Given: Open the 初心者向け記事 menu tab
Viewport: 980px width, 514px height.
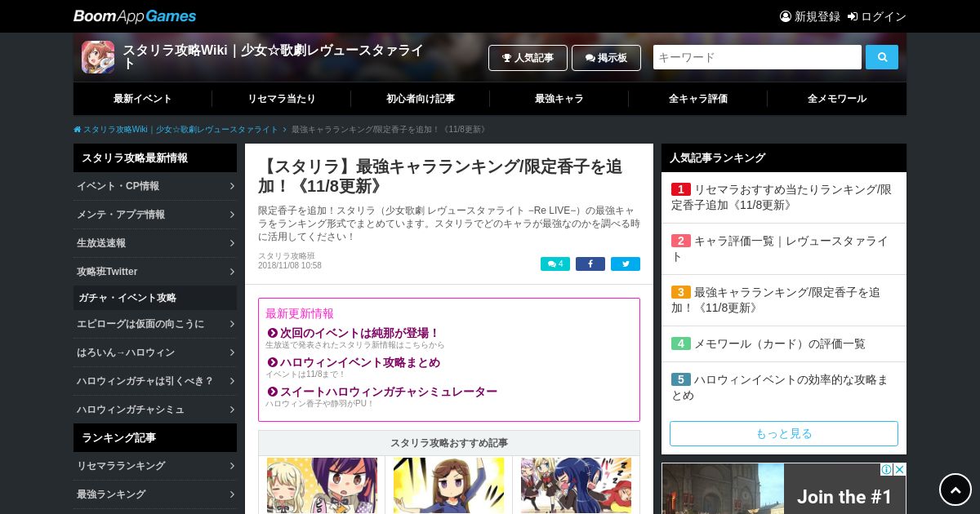Looking at the screenshot, I should click(421, 99).
